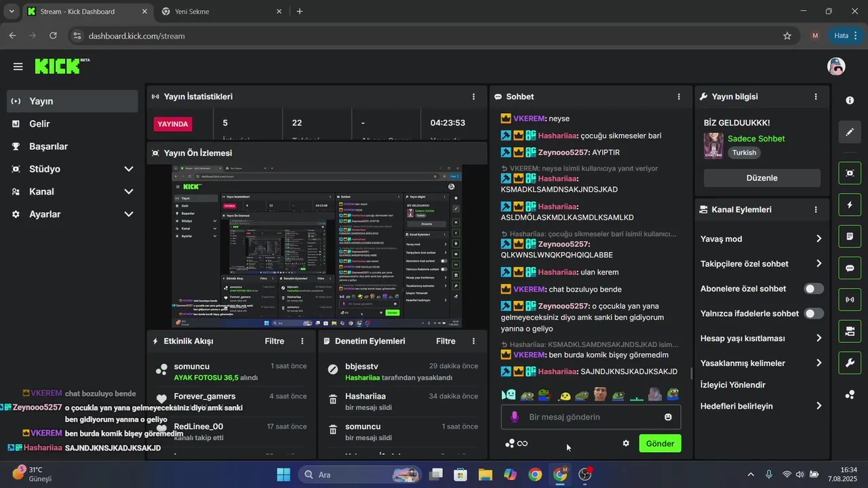This screenshot has height=488, width=868.
Task: Go to Başarılar in sidebar
Action: (72, 146)
